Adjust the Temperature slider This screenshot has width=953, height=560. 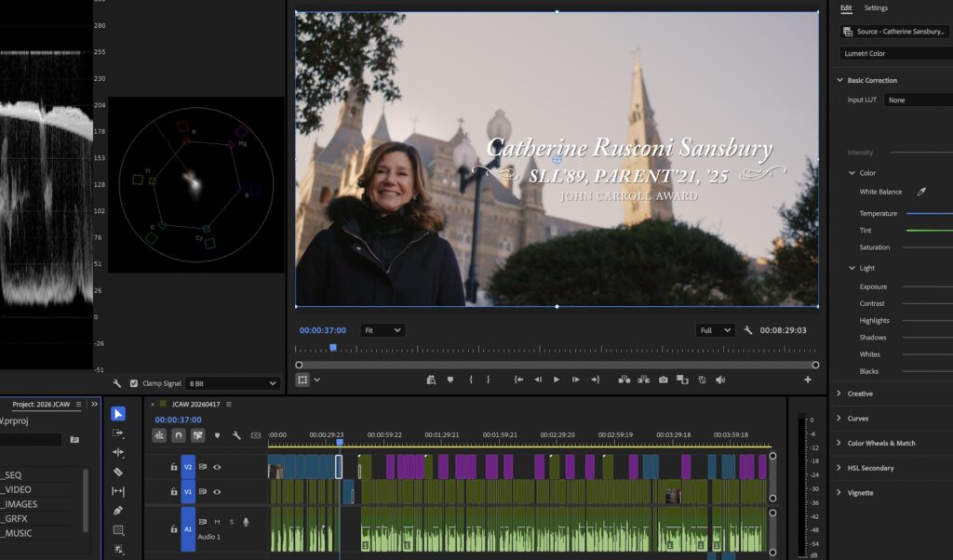(x=930, y=214)
